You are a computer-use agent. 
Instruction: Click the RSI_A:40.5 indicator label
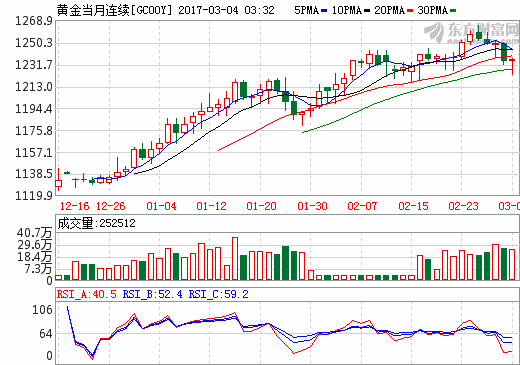point(87,294)
